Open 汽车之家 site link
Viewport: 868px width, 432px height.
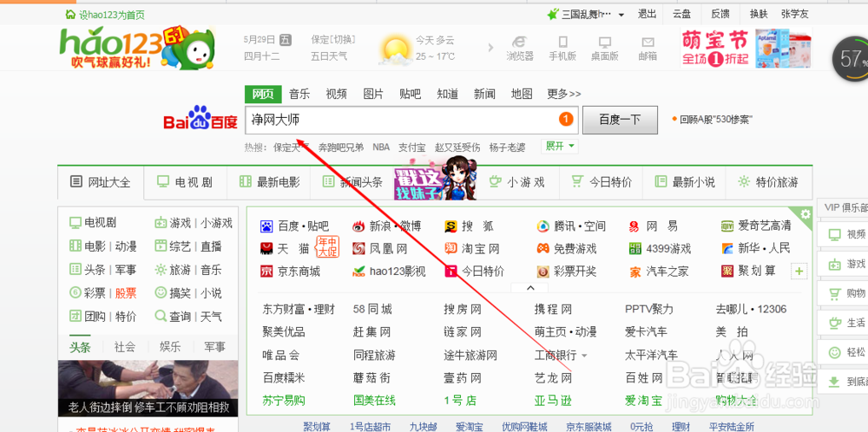tap(659, 271)
